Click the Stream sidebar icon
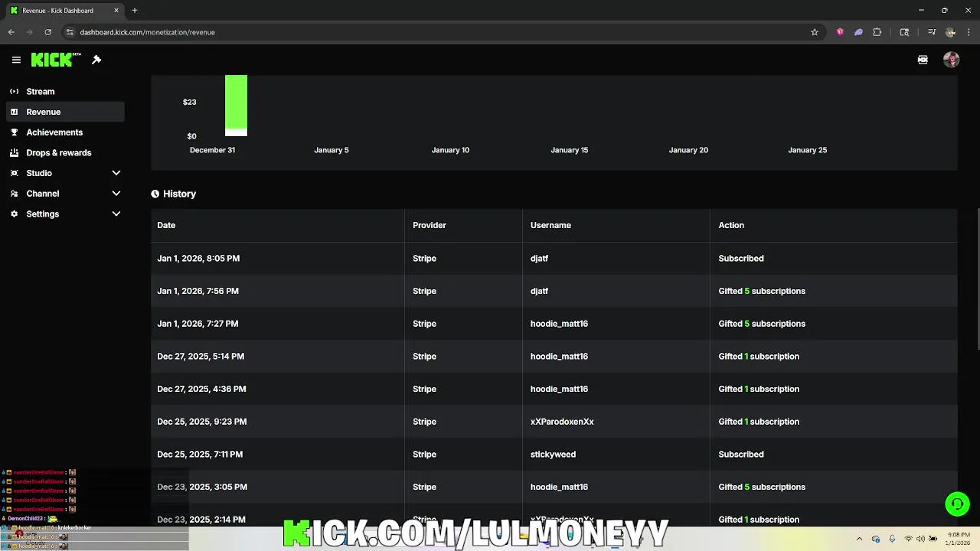 point(14,91)
